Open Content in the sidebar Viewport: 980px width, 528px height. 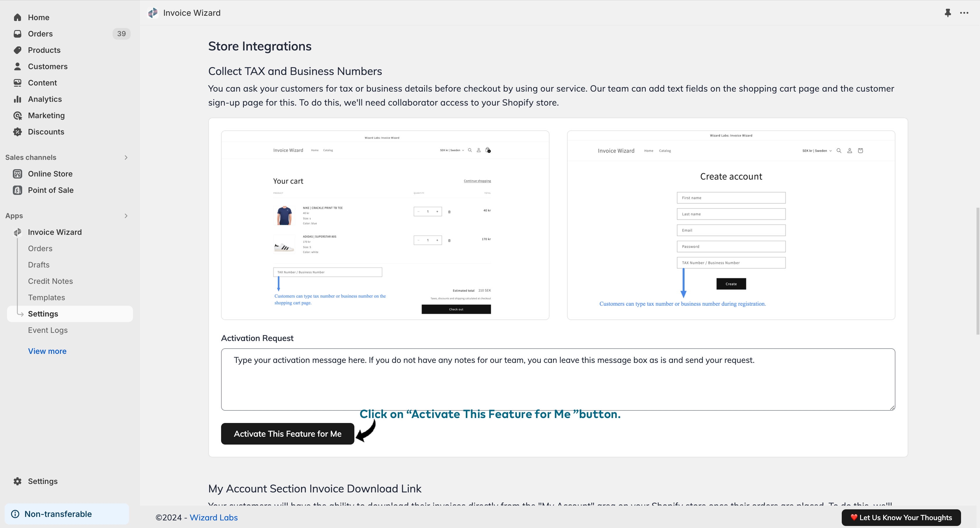tap(43, 83)
